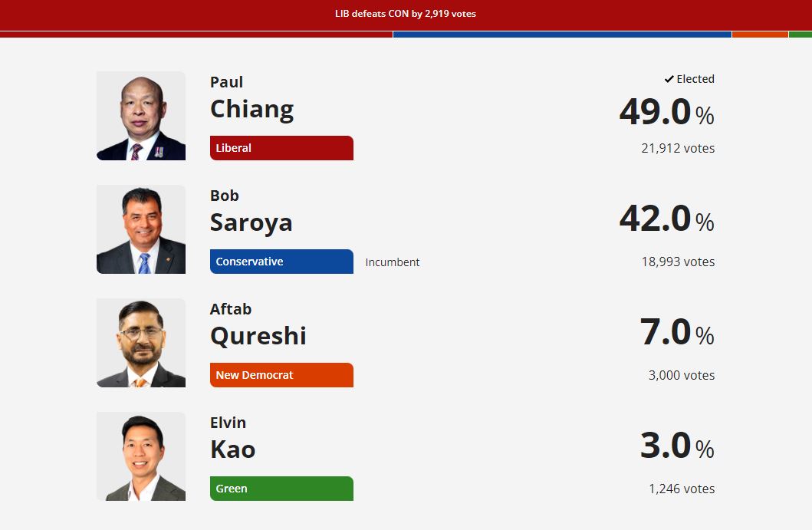The height and width of the screenshot is (530, 812).
Task: Click Paul Chiang's candidate photo
Action: pyautogui.click(x=141, y=116)
